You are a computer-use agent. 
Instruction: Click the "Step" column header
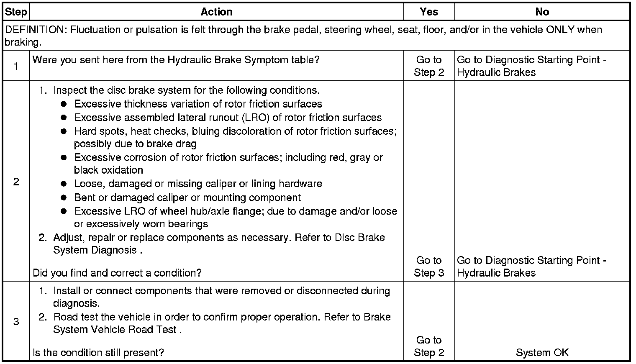click(x=16, y=12)
